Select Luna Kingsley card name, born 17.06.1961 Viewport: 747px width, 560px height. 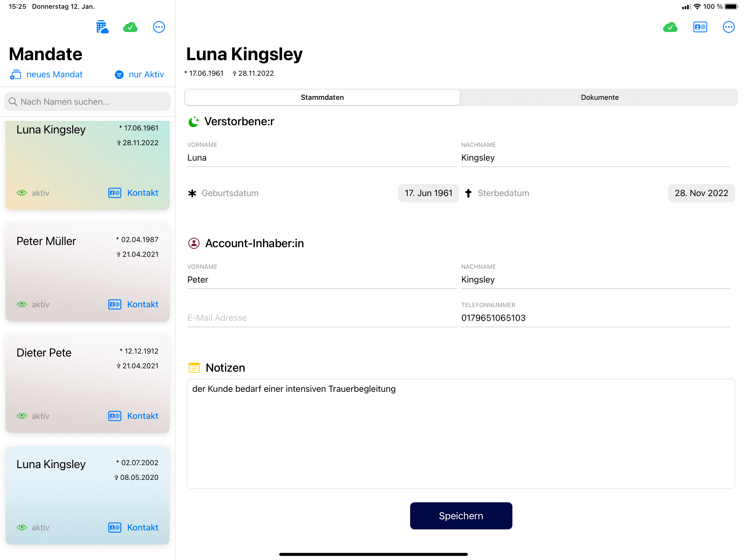(x=51, y=130)
